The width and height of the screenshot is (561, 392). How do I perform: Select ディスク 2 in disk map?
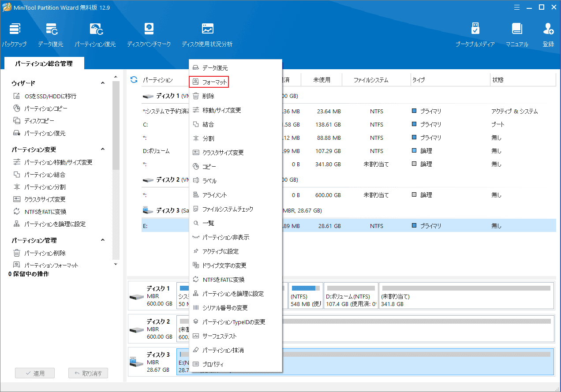coord(151,328)
